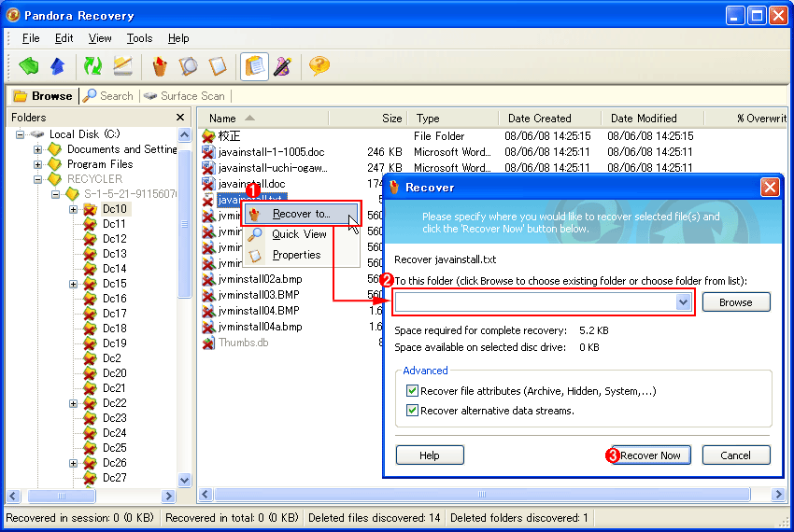Click the wizard wand toolbar icon
Screen dimensions: 794x532
282,66
